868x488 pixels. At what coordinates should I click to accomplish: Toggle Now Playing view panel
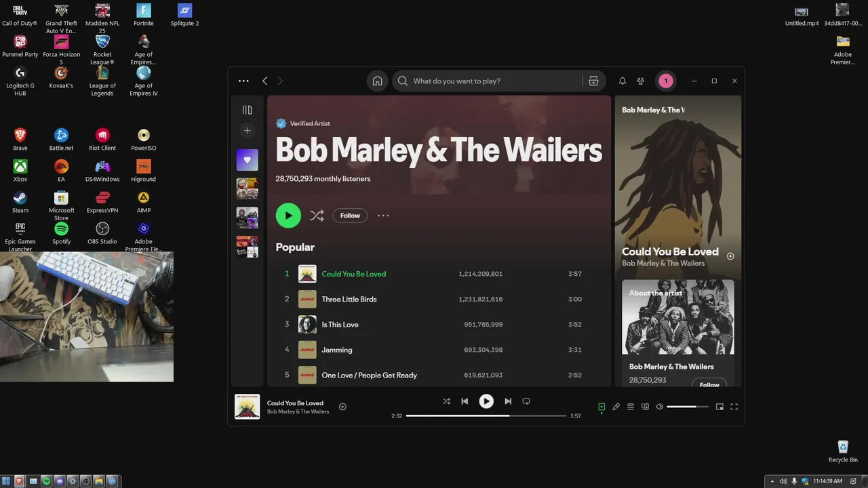pos(601,407)
